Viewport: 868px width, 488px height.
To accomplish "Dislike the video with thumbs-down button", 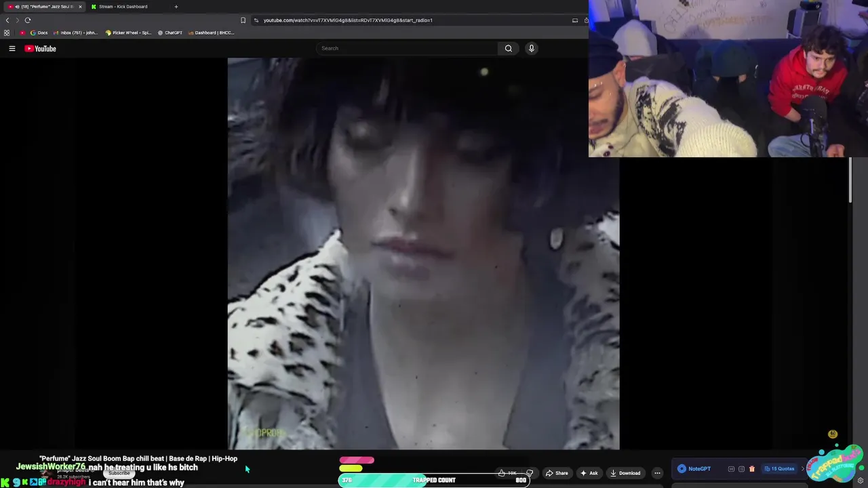I will (530, 473).
